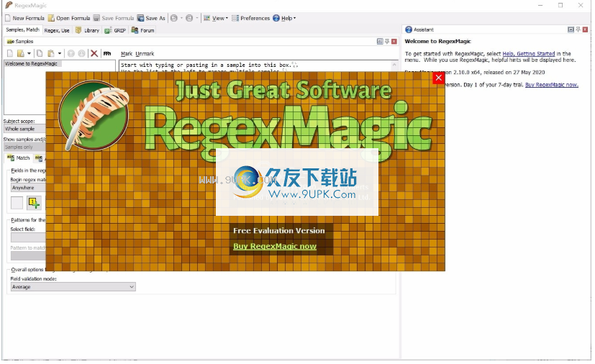
Task: Maximize the Assistant panel
Action: pyautogui.click(x=571, y=29)
